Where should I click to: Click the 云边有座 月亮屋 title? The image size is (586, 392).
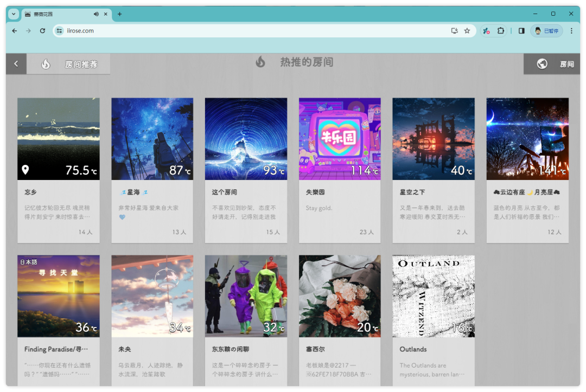pyautogui.click(x=526, y=192)
